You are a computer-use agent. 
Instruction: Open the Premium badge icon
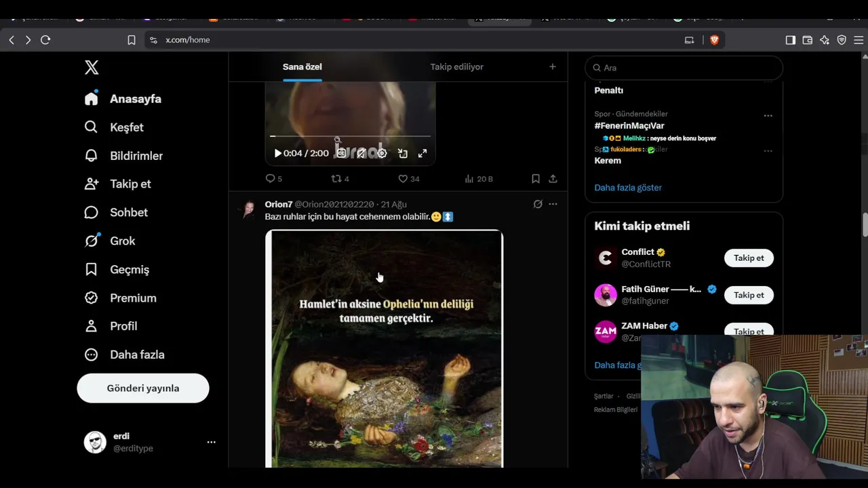pos(92,298)
